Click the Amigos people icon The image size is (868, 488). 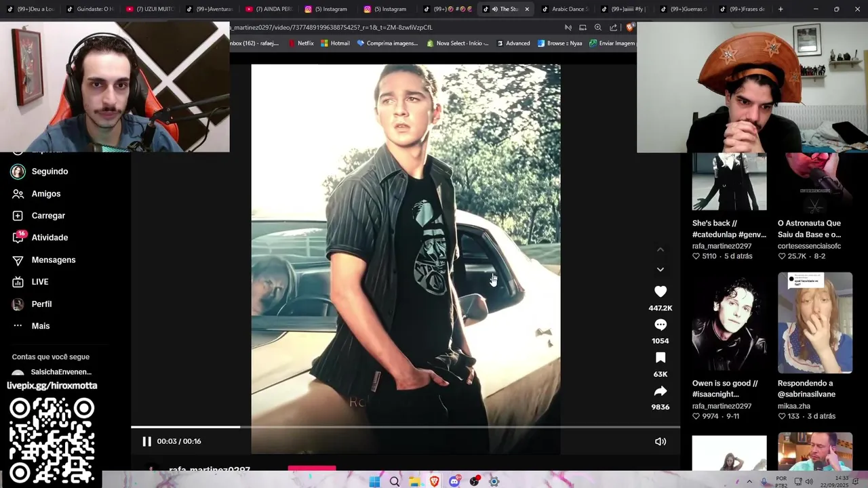click(x=18, y=194)
